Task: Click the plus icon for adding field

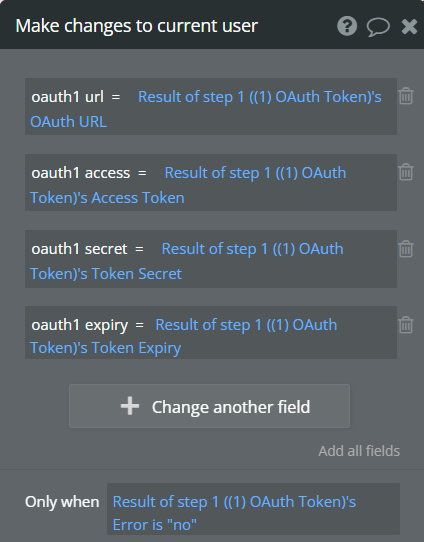Action: pyautogui.click(x=130, y=406)
